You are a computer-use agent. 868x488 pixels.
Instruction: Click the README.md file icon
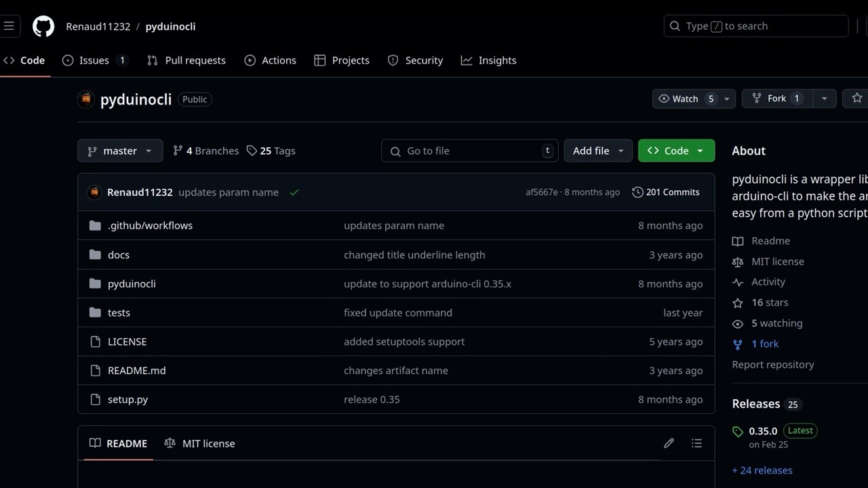point(95,371)
